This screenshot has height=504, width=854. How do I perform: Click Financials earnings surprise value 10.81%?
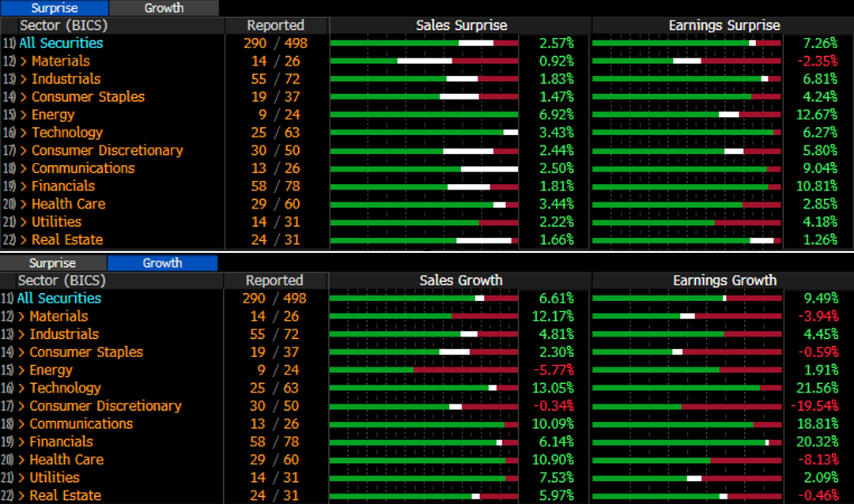(817, 186)
